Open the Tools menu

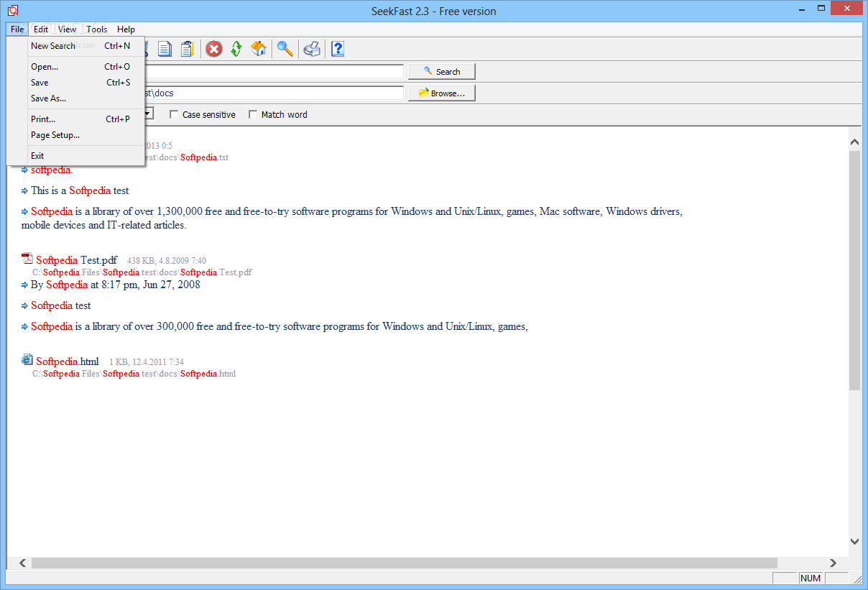[97, 29]
